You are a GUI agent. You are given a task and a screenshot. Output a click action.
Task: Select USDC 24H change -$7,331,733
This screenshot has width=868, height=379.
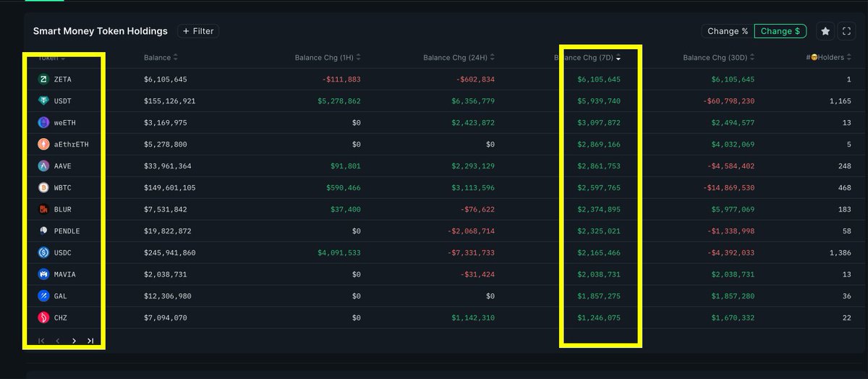471,253
